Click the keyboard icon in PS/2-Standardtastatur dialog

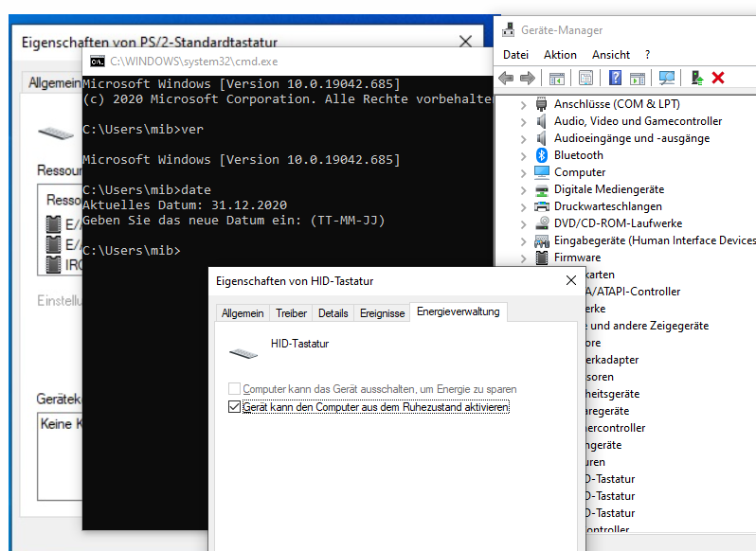click(x=56, y=133)
